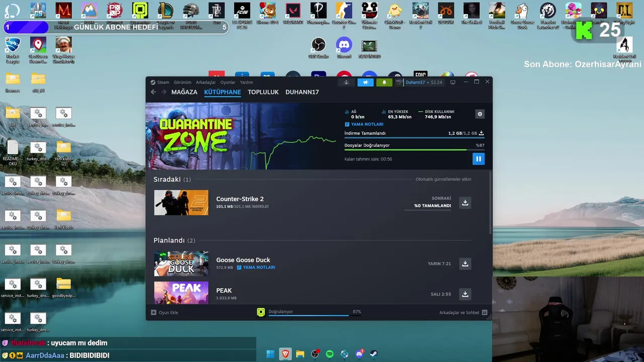Go to MAĞAZA tab
Viewport: 644px width, 362px height.
coord(184,92)
